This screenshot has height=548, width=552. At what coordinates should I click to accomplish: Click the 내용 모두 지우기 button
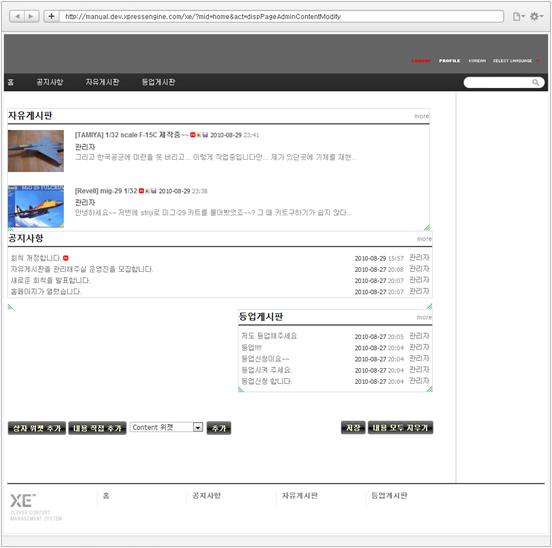400,428
